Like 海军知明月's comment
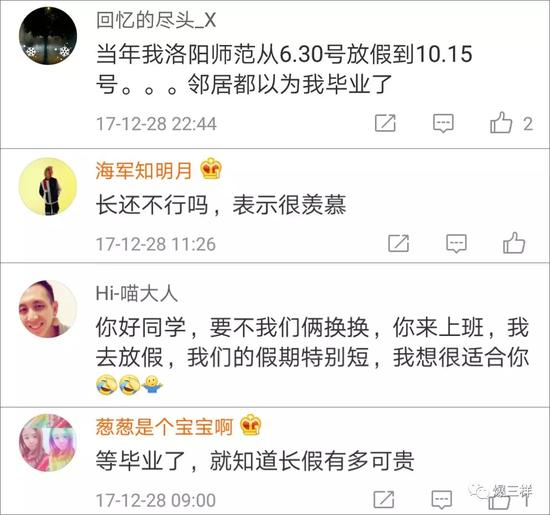Viewport: 550px width, 515px height. pyautogui.click(x=514, y=243)
